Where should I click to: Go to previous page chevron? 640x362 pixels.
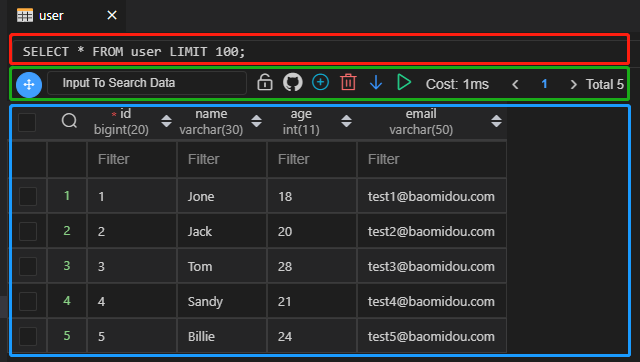click(516, 84)
